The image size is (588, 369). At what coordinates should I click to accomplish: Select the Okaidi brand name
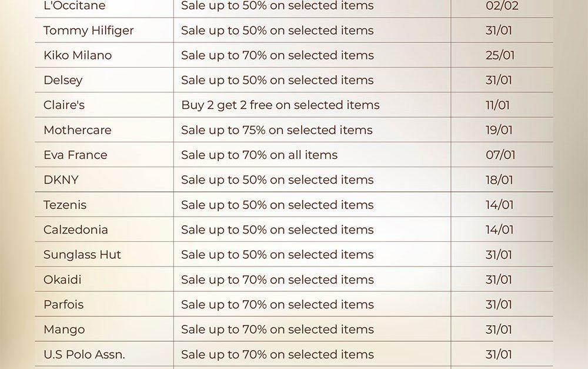[x=62, y=280]
